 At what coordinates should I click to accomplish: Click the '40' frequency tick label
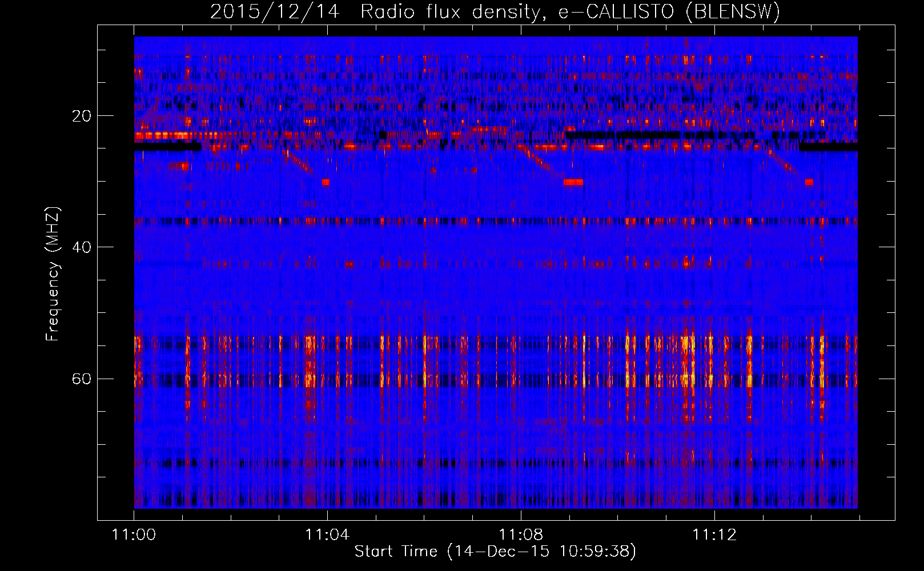(82, 247)
